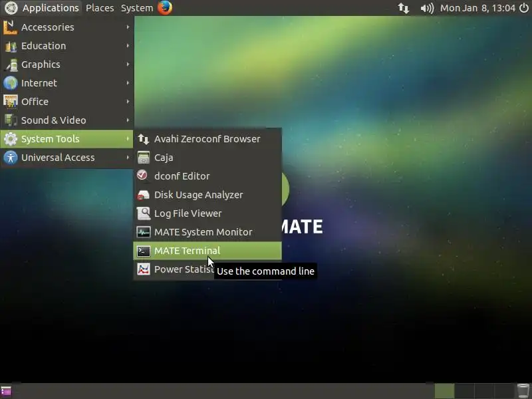Viewport: 532px width, 399px height.
Task: Switch to the fourth workspace in switcher
Action: (x=504, y=391)
